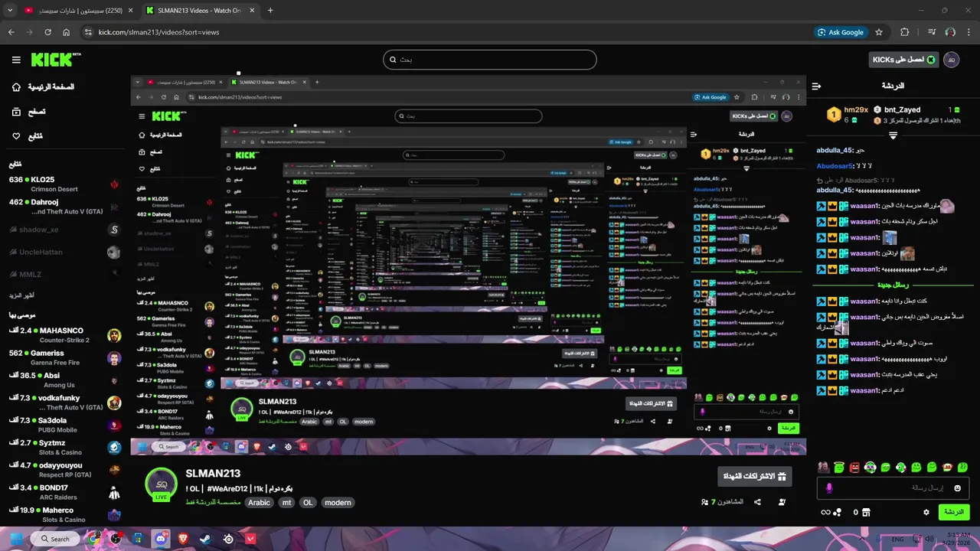
Task: Open the emoji picker in the chat box
Action: [957, 487]
